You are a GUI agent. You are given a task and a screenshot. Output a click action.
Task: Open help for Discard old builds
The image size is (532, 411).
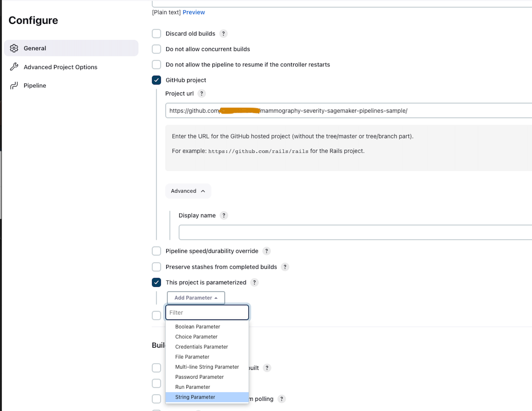pyautogui.click(x=223, y=34)
